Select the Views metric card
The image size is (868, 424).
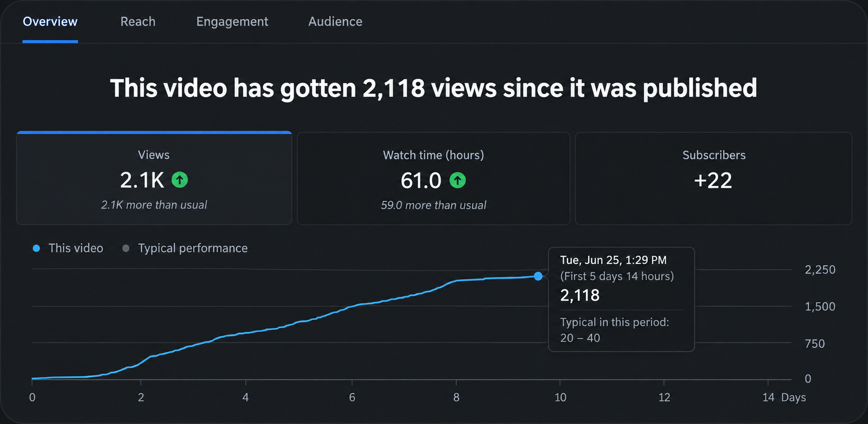click(x=154, y=178)
